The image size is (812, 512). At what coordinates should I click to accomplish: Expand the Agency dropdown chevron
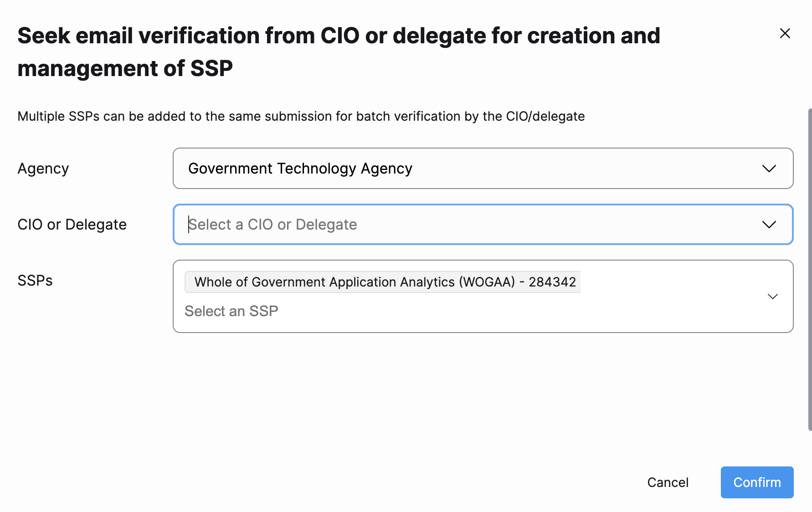769,169
